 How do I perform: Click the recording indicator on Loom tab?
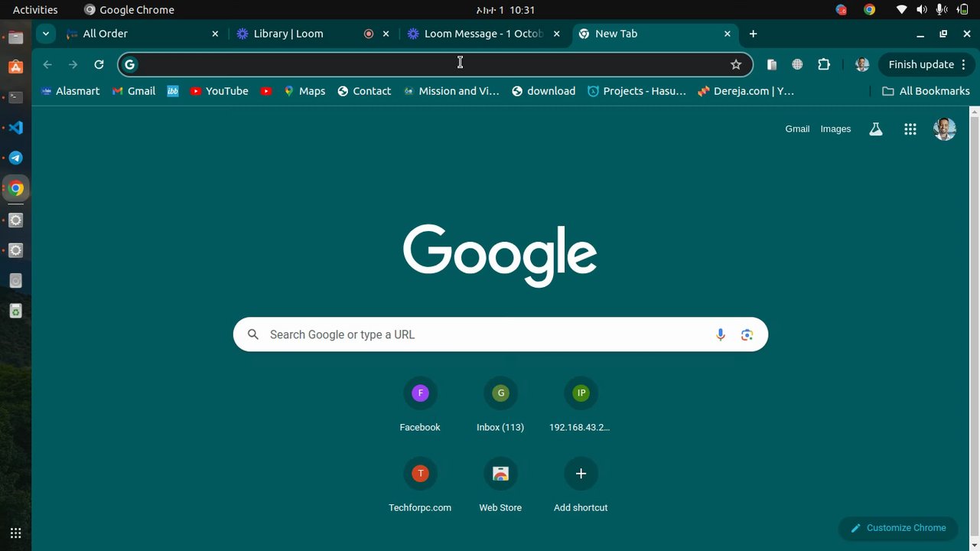[x=369, y=34]
